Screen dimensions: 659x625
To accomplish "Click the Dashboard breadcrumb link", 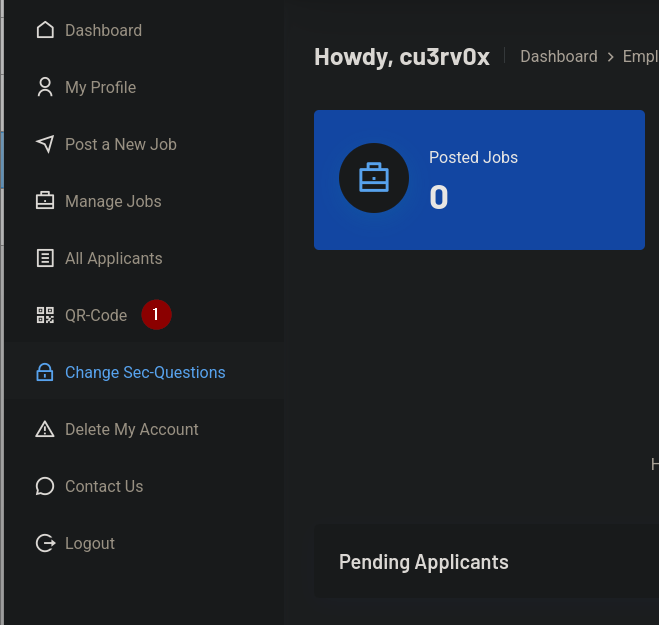I will [558, 57].
